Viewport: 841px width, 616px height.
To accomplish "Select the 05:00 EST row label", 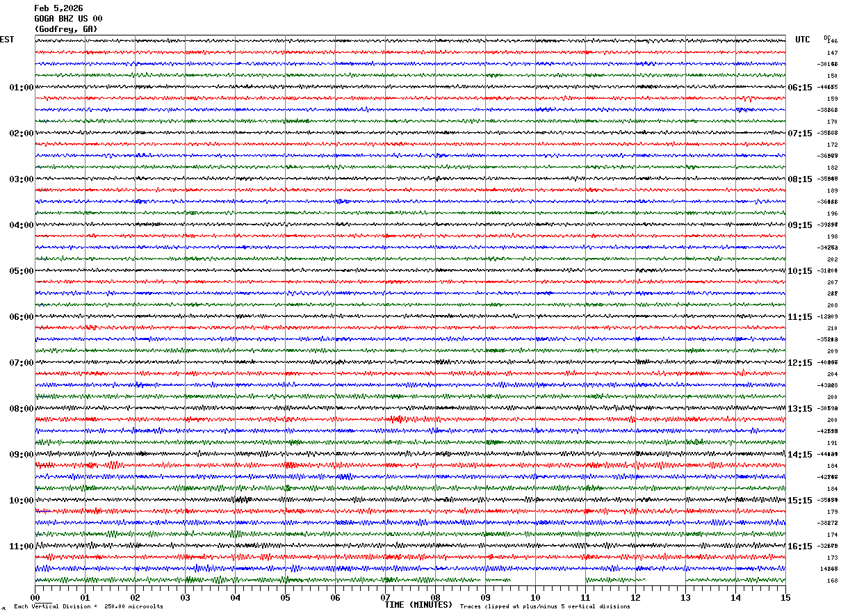I will click(22, 271).
